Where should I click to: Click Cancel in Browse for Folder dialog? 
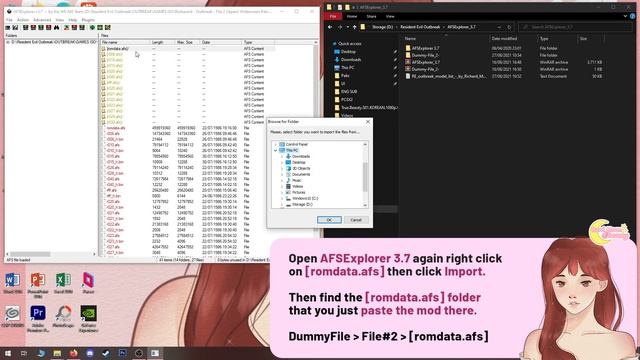tap(356, 220)
